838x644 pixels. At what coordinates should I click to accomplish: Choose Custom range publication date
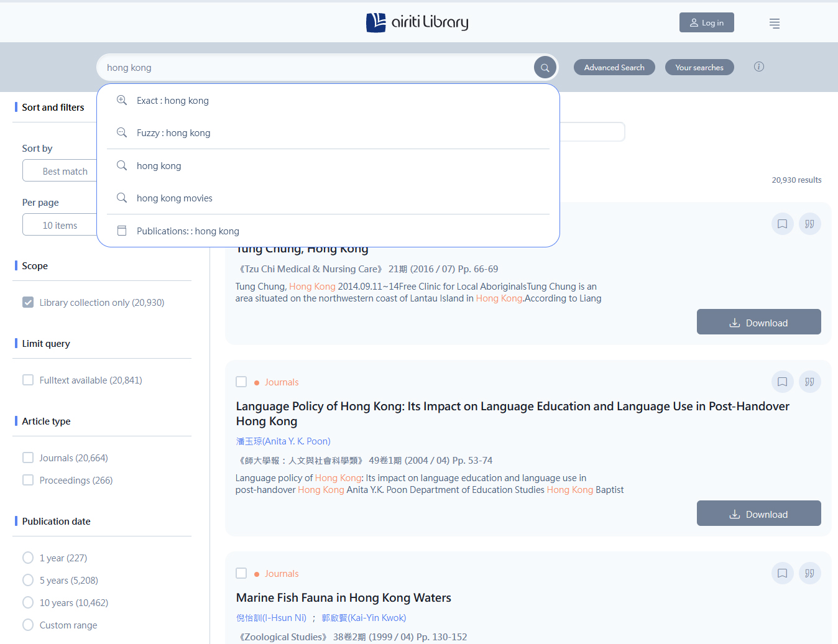tap(28, 625)
